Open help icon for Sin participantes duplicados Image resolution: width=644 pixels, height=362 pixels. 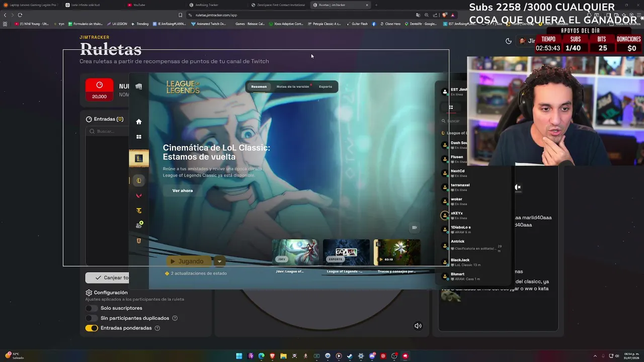click(175, 318)
